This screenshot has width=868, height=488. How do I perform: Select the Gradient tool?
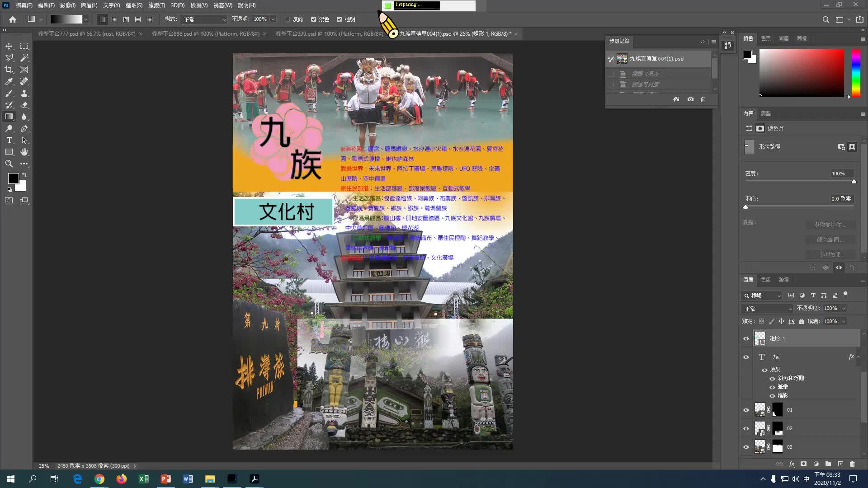(x=9, y=117)
